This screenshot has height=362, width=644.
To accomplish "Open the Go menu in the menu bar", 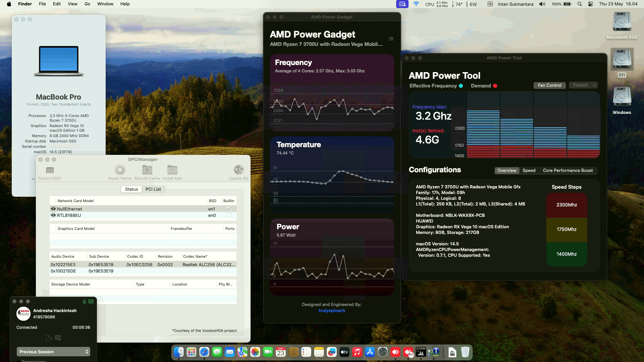I will (87, 4).
